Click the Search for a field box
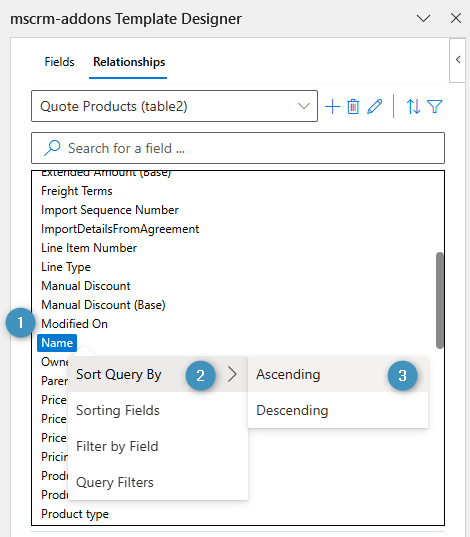 (238, 148)
